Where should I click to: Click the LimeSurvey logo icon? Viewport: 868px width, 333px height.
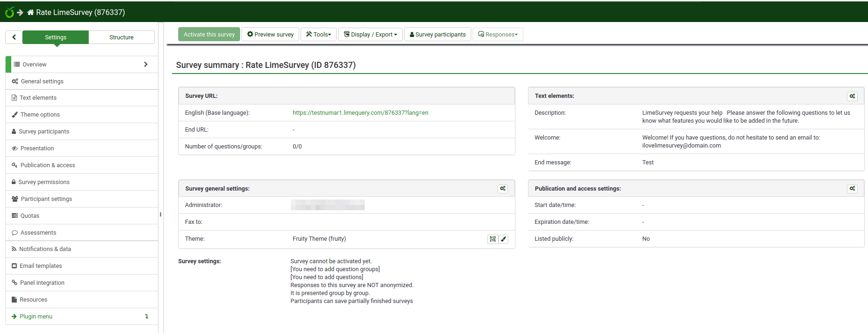9,12
